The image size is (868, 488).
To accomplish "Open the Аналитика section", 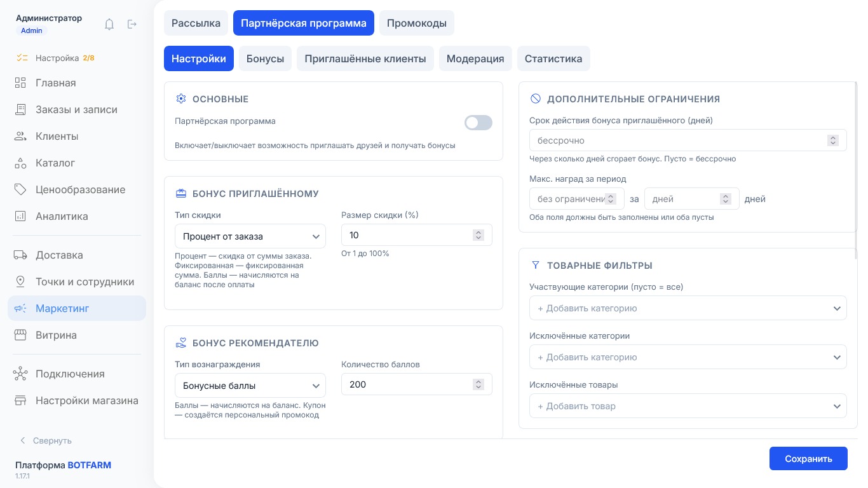I will 77,216.
